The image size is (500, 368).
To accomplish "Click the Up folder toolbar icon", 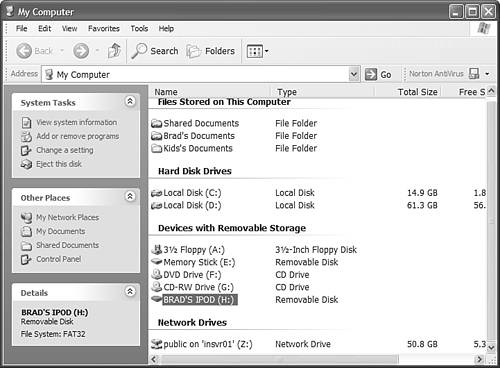I will (x=114, y=51).
